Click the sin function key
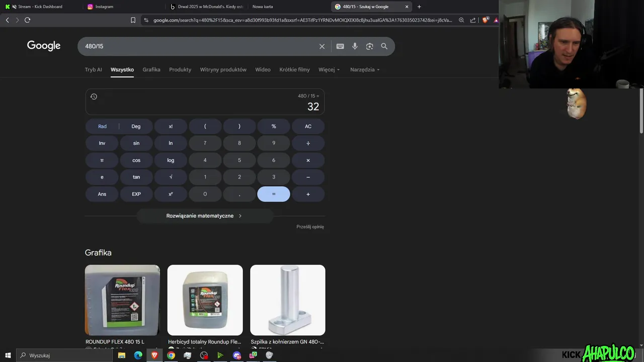The width and height of the screenshot is (644, 362). pyautogui.click(x=136, y=143)
